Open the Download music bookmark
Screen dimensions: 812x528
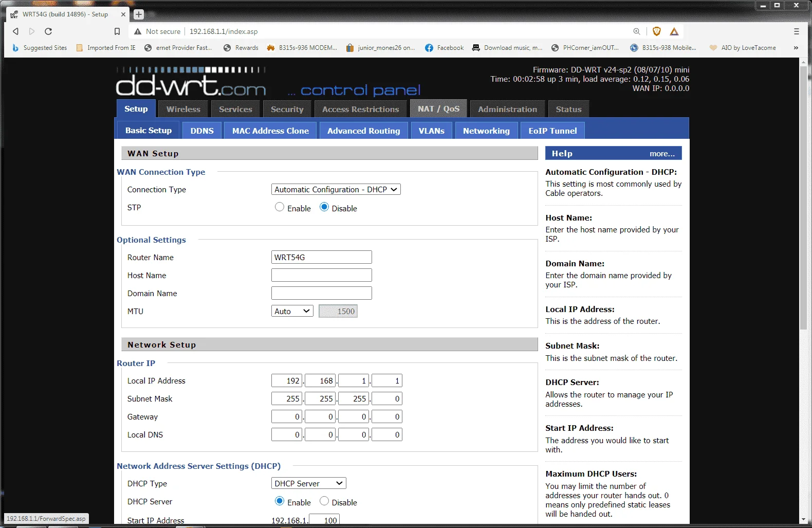[x=507, y=48]
